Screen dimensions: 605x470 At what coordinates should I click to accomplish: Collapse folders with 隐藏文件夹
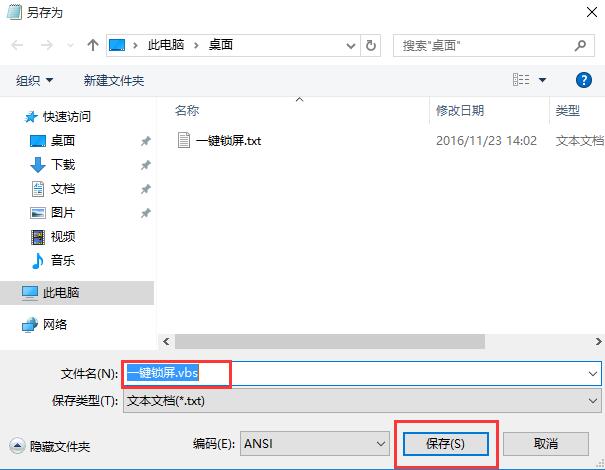49,446
